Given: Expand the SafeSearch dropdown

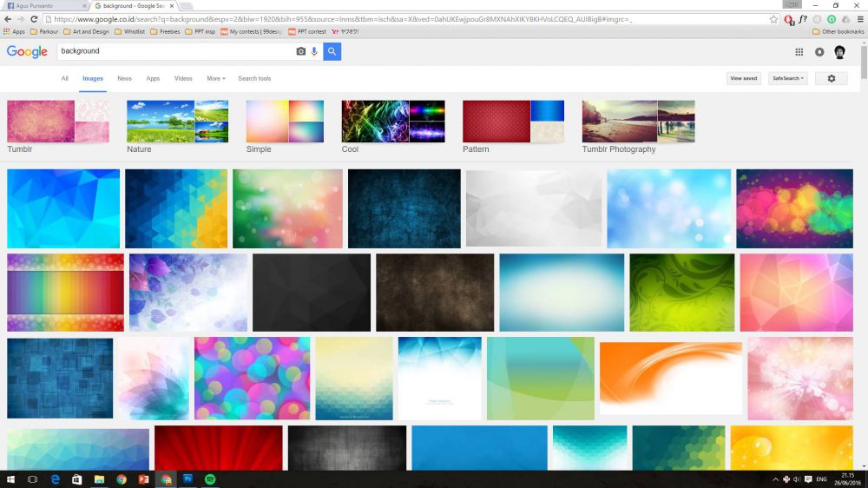Looking at the screenshot, I should [x=788, y=78].
